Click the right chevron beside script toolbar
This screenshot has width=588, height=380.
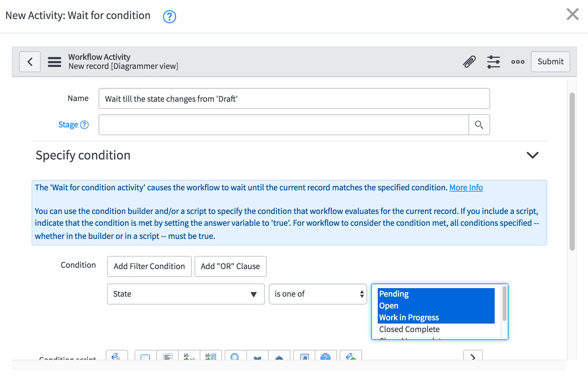click(473, 355)
